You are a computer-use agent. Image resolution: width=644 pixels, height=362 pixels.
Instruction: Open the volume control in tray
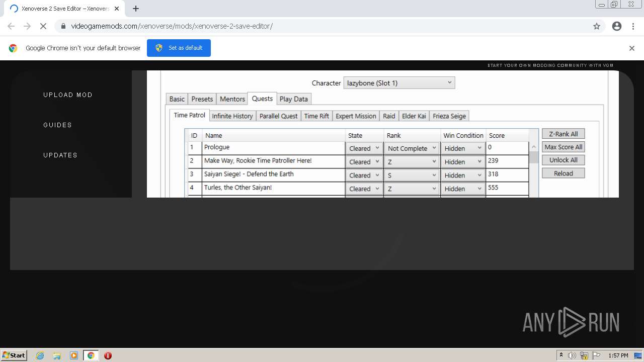tap(572, 355)
